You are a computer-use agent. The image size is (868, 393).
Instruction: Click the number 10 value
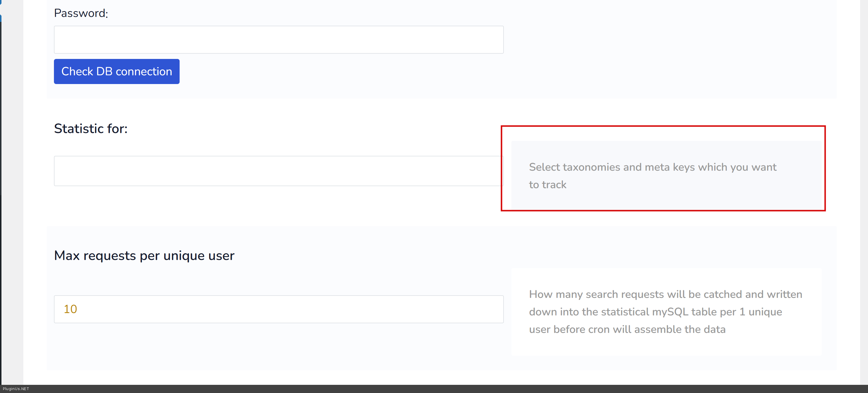[x=71, y=309]
